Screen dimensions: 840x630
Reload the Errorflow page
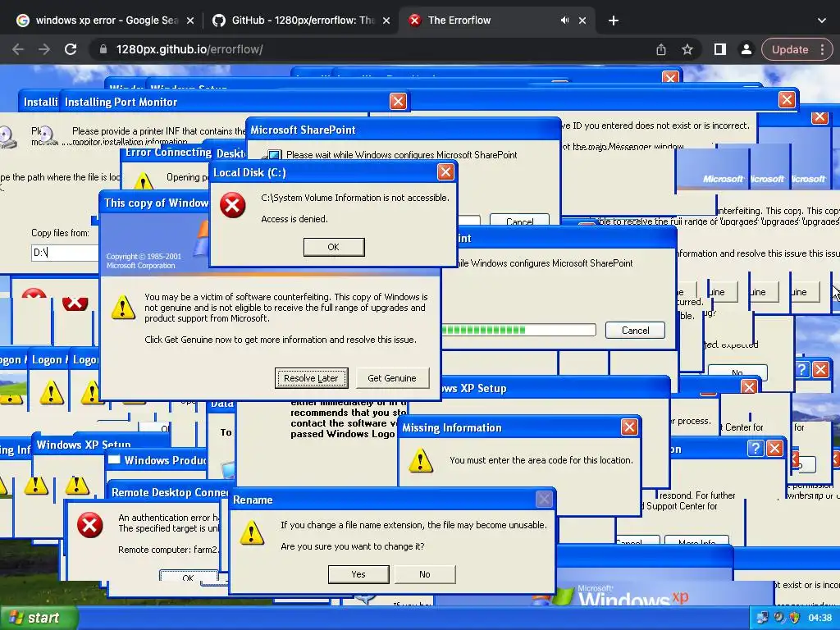coord(71,49)
